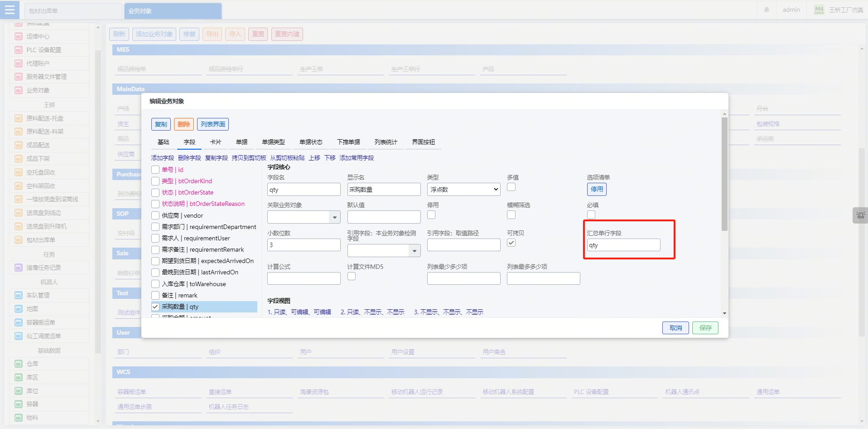Viewport: 868px width, 429px height.
Task: Click the 汇总单行字段 input field
Action: tap(623, 245)
